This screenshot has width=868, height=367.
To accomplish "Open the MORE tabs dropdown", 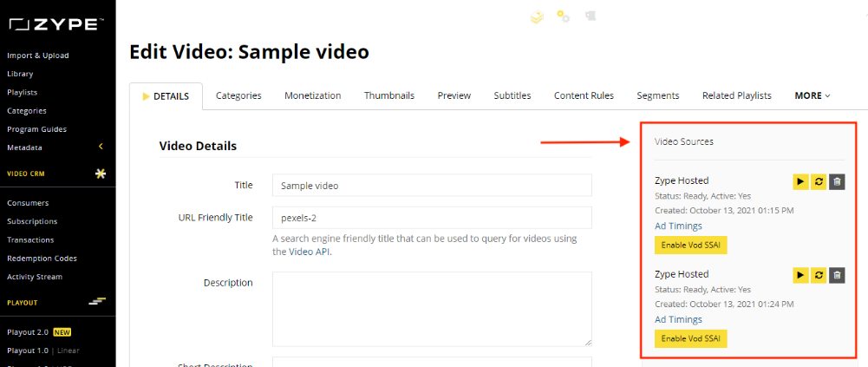I will click(813, 95).
